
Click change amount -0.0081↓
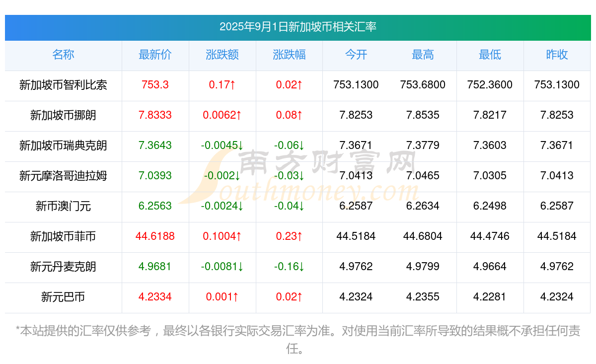[x=222, y=267]
